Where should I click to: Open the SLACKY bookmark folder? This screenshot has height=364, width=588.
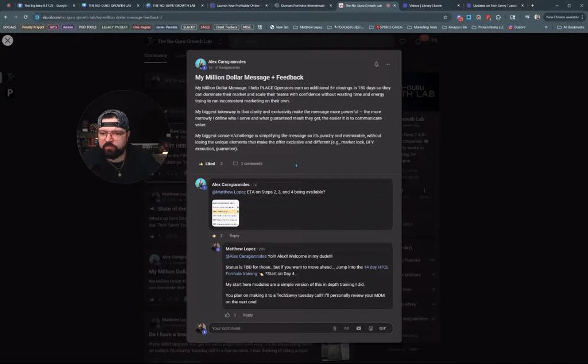tap(188, 28)
